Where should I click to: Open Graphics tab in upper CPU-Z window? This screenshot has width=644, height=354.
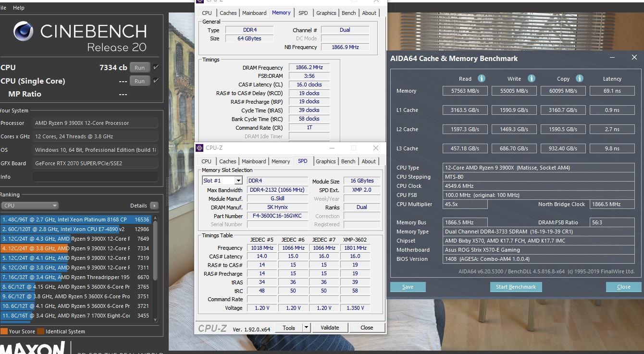(x=326, y=13)
